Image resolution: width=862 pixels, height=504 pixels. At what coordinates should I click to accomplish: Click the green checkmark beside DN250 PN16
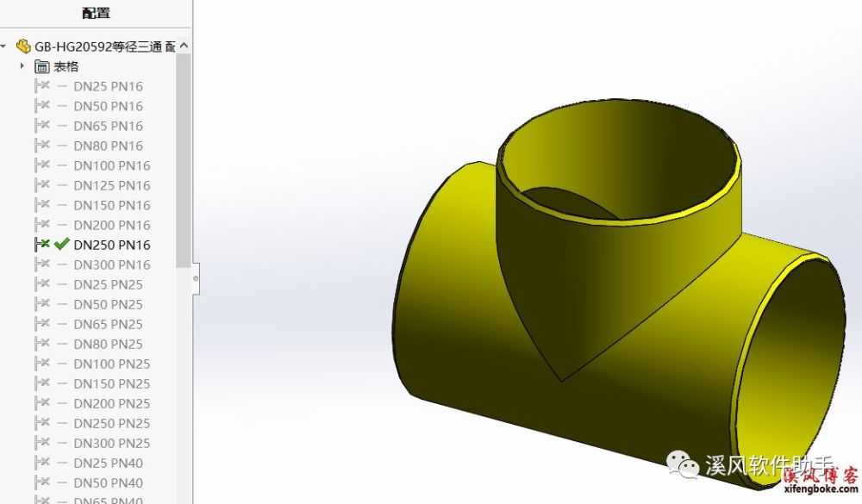point(61,244)
